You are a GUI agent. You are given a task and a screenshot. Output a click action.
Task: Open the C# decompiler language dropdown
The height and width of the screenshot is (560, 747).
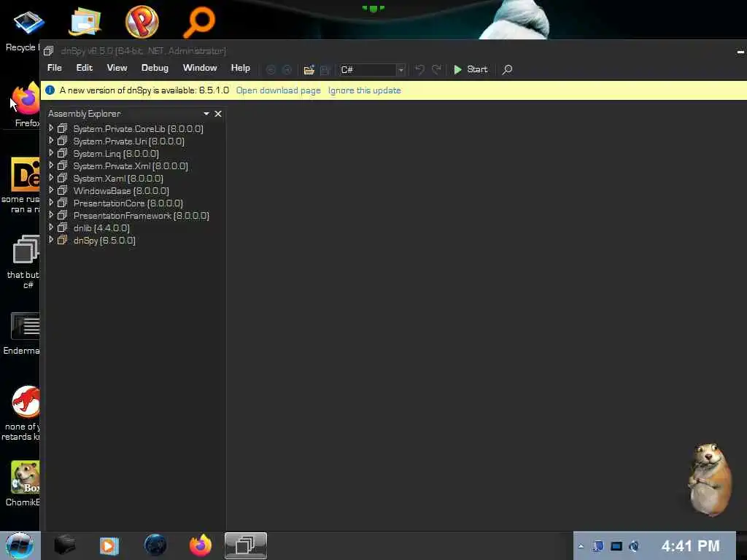coord(400,70)
